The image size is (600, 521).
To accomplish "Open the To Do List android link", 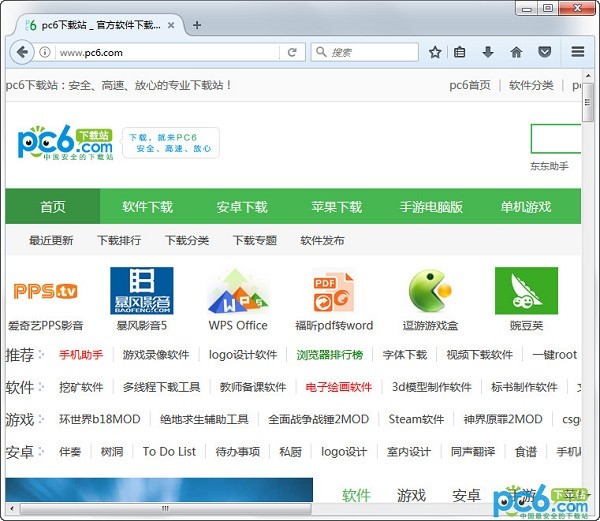I will [x=169, y=451].
